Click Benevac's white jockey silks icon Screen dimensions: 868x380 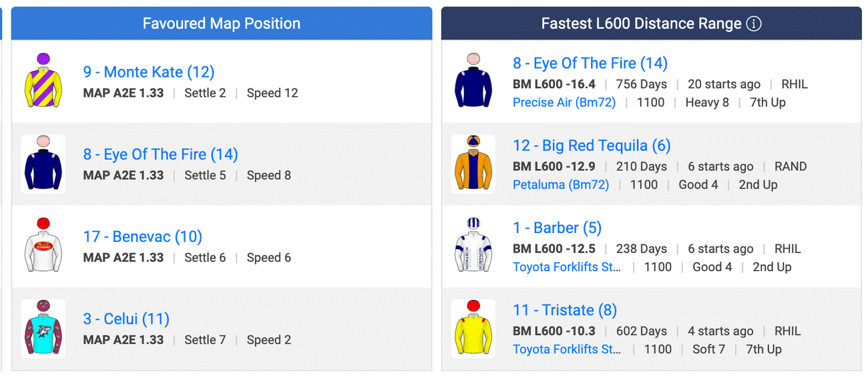(x=43, y=246)
